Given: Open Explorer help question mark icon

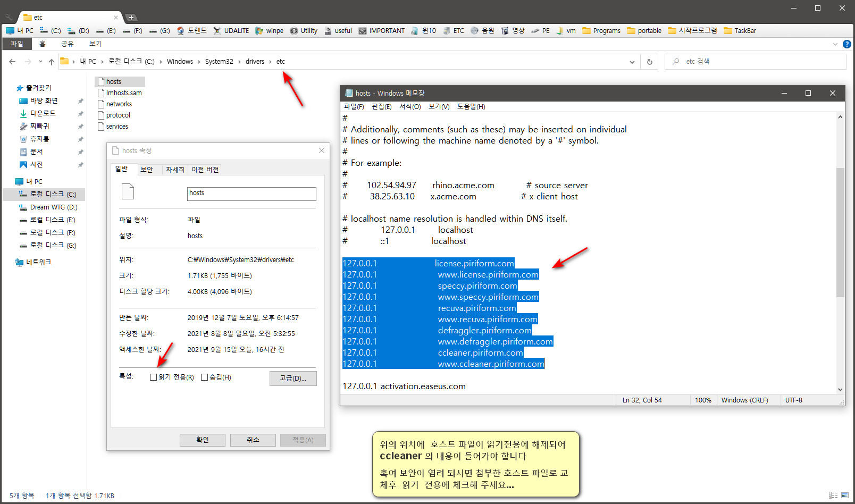Looking at the screenshot, I should click(847, 44).
